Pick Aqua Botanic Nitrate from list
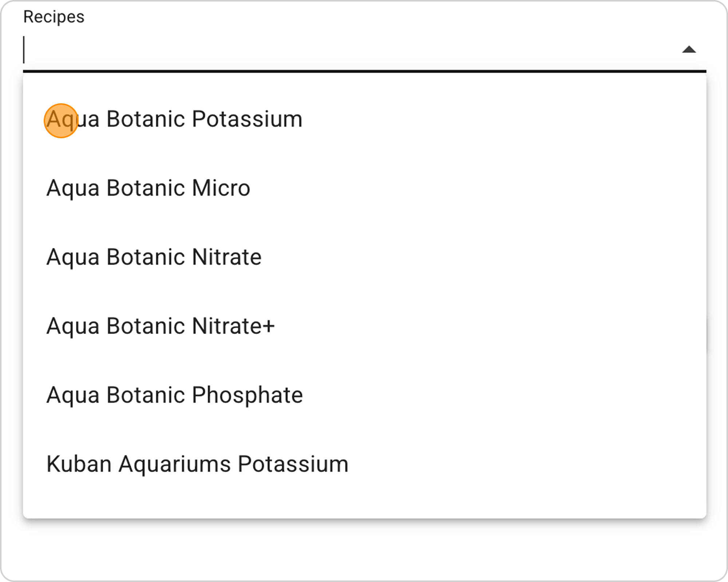Screen dimensions: 728x582 point(154,257)
